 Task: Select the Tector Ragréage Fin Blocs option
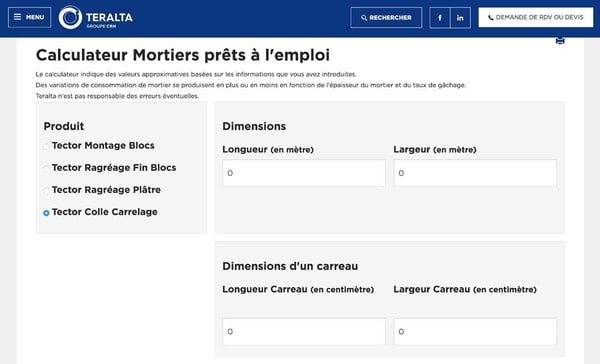(x=46, y=168)
